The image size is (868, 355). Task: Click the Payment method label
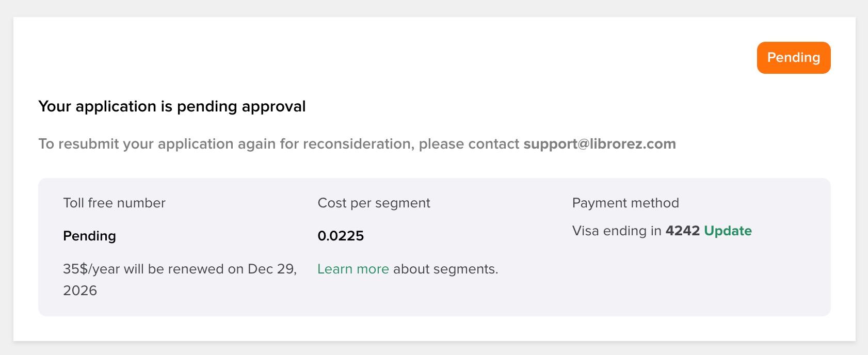(x=625, y=203)
